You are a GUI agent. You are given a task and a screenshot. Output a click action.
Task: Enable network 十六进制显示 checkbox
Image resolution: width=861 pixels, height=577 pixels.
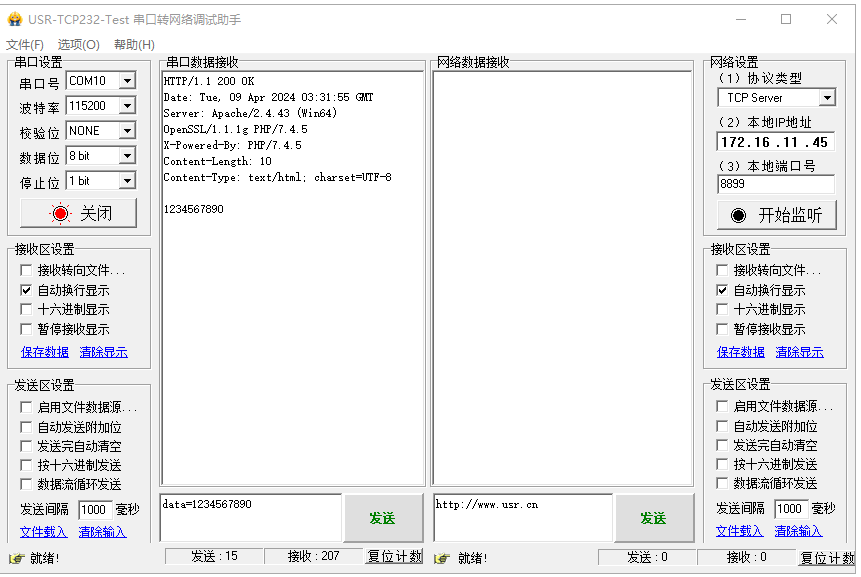722,309
